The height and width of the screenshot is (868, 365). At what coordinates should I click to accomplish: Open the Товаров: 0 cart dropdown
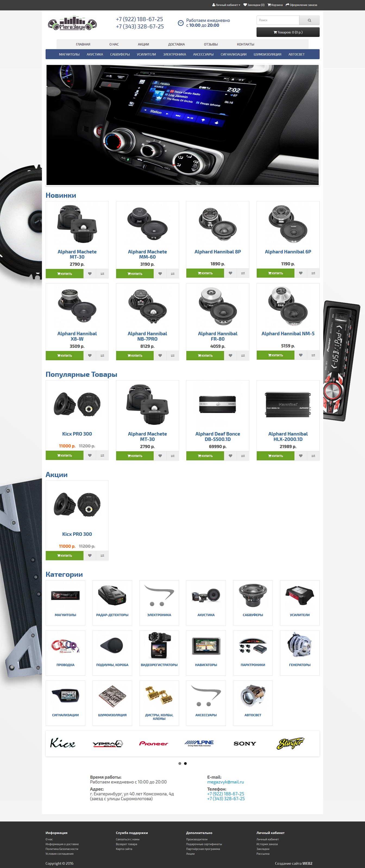288,32
